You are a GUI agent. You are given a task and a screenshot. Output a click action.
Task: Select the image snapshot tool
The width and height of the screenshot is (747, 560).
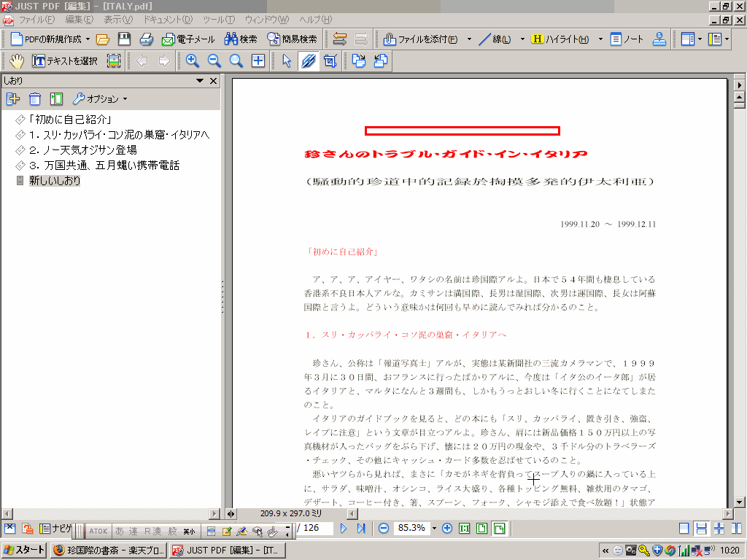pos(113,61)
